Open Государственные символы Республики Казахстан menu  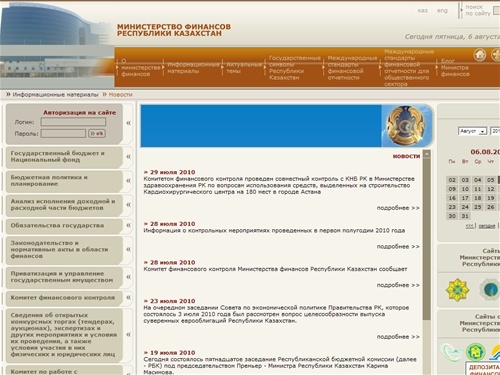tap(294, 68)
